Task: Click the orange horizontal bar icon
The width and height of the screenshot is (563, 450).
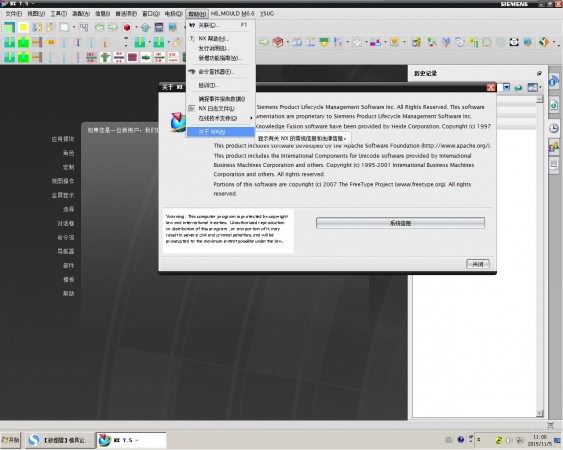Action: 51,42
